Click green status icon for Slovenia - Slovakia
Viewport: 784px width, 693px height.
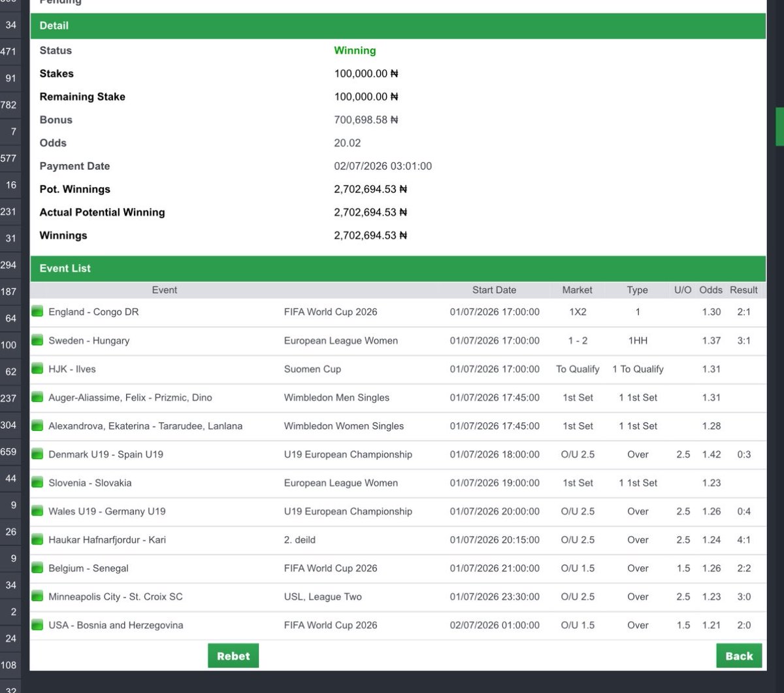(x=37, y=482)
